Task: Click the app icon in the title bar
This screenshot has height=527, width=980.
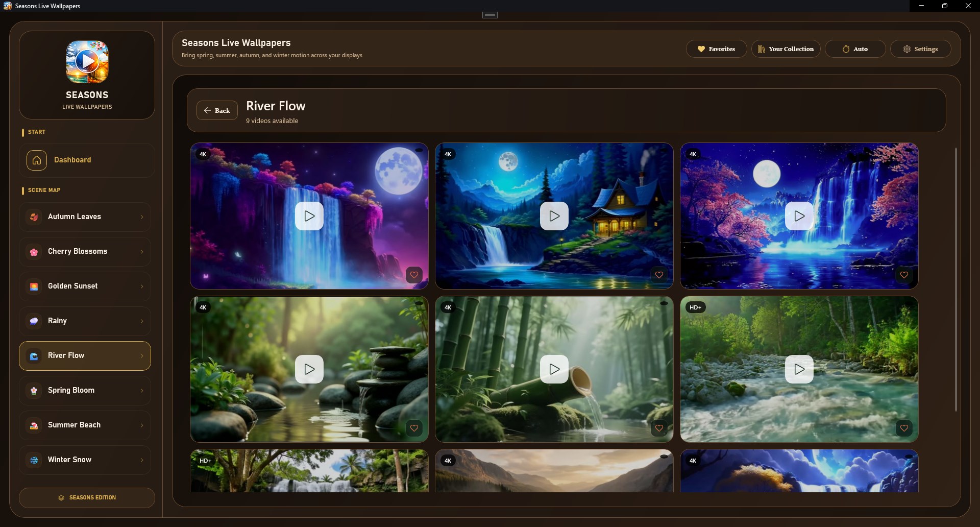Action: tap(8, 6)
